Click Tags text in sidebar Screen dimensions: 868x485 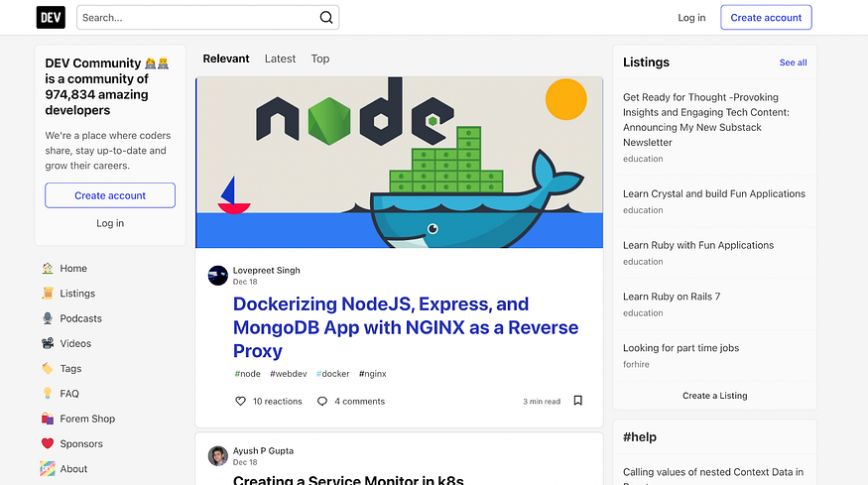tap(70, 369)
